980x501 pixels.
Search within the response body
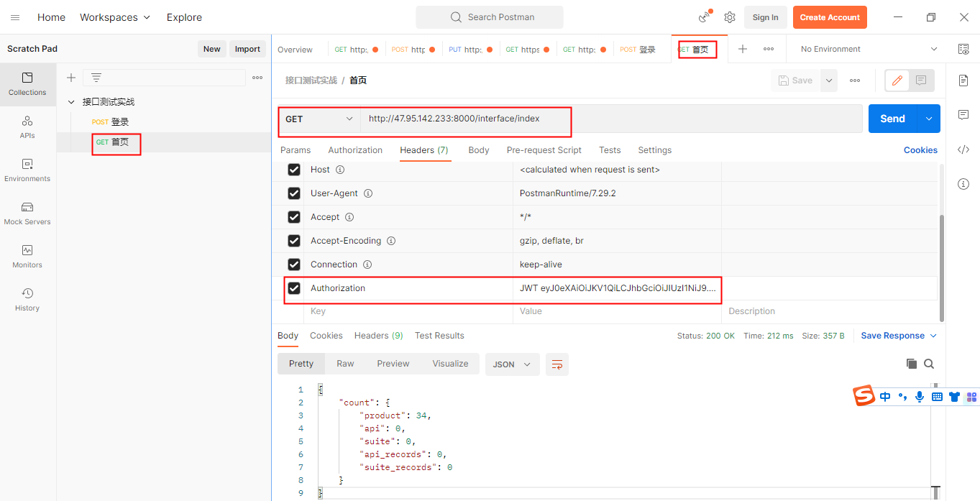[x=929, y=364]
